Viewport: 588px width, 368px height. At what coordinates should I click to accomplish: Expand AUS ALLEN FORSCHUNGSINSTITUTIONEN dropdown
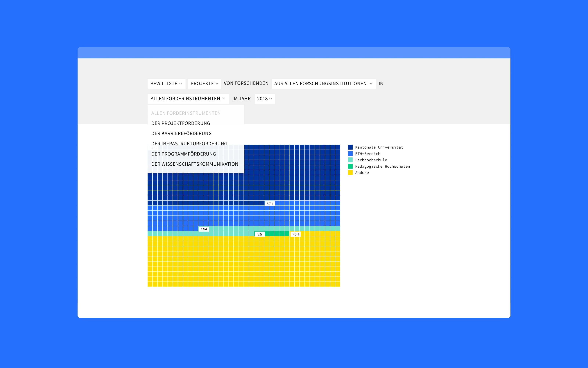pyautogui.click(x=324, y=84)
